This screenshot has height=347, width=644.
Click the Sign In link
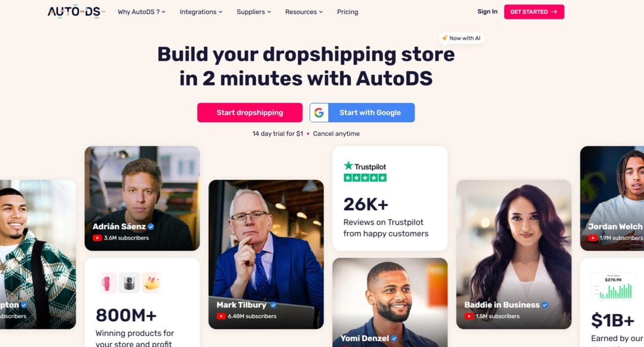pyautogui.click(x=487, y=12)
